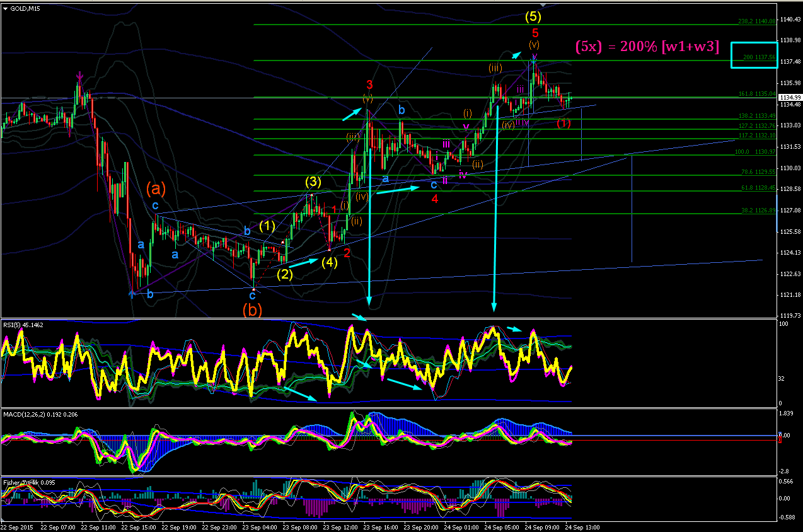Click the yellow "(1)" wave label

(267, 225)
